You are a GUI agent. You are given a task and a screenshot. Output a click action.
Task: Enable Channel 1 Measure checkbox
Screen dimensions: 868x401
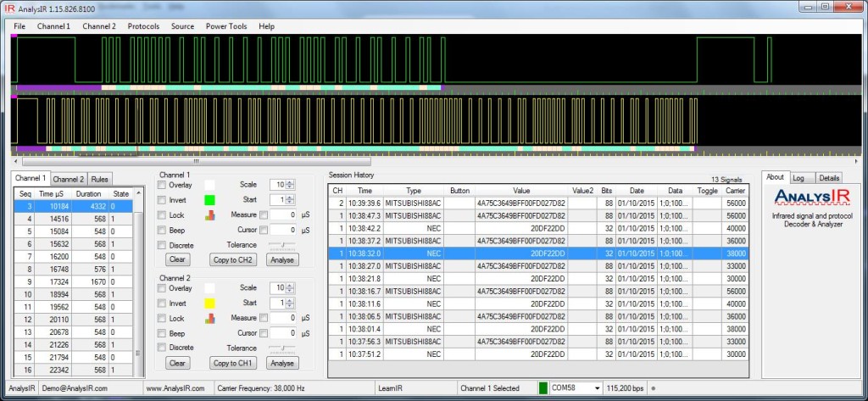[264, 214]
